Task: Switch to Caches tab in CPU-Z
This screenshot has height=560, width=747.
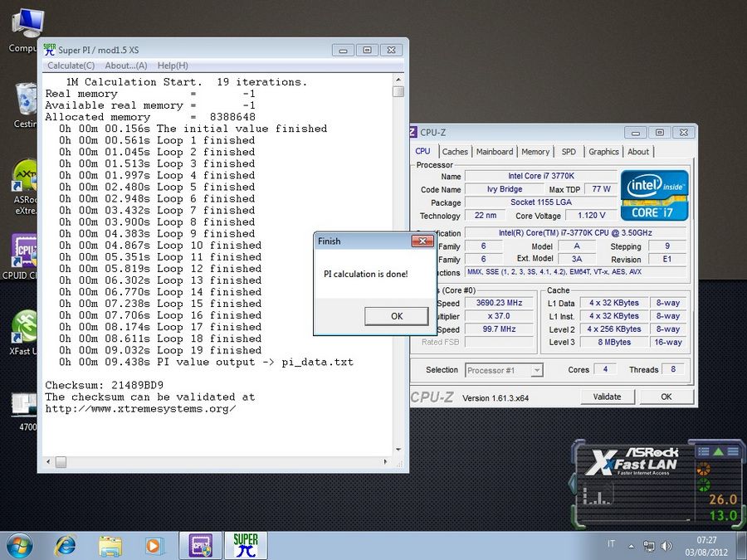Action: pos(455,152)
